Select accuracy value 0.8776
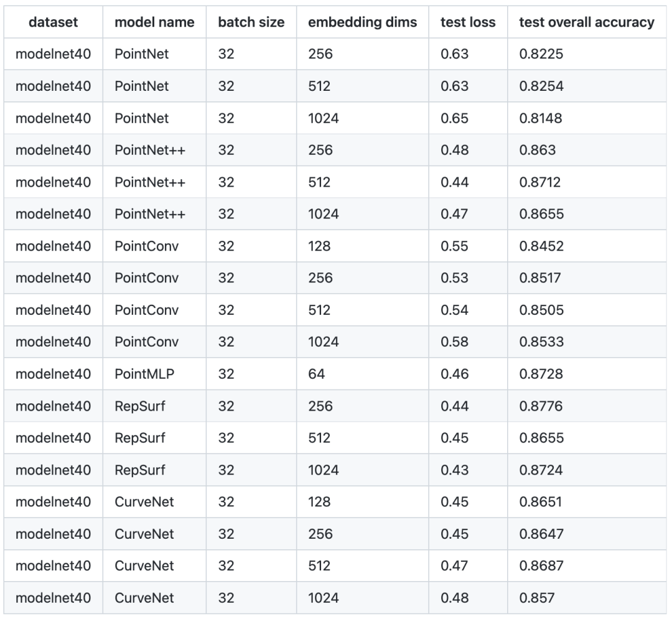 point(541,406)
